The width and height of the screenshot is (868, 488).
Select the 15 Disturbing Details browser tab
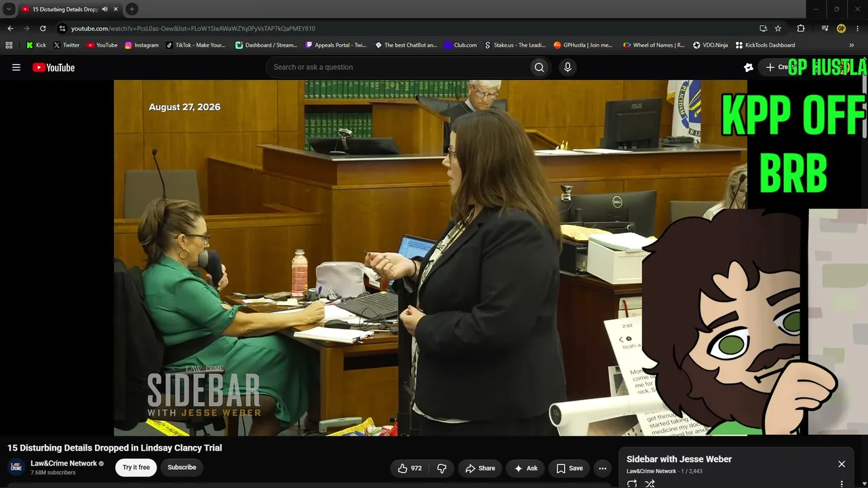tap(64, 9)
